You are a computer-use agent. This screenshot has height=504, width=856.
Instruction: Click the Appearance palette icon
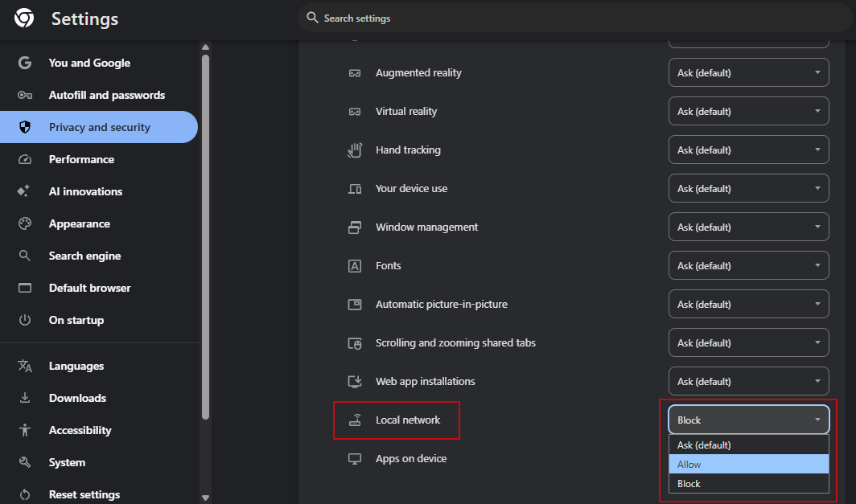point(25,223)
